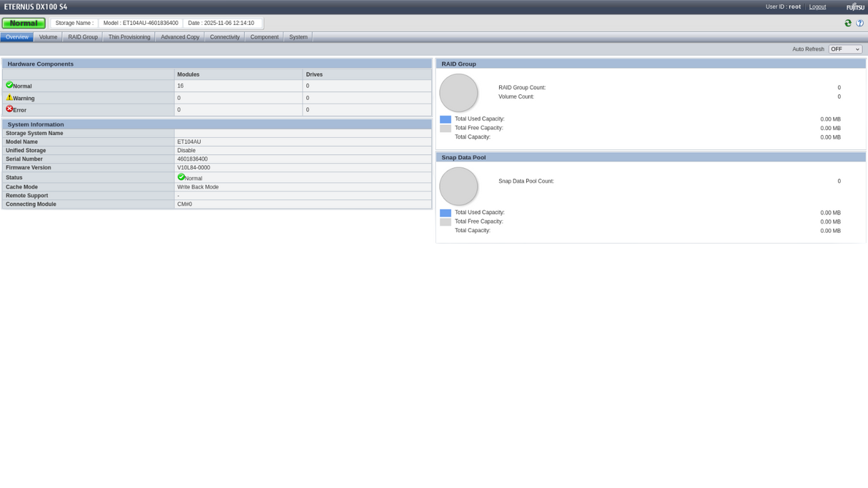Open the System tab

point(298,37)
